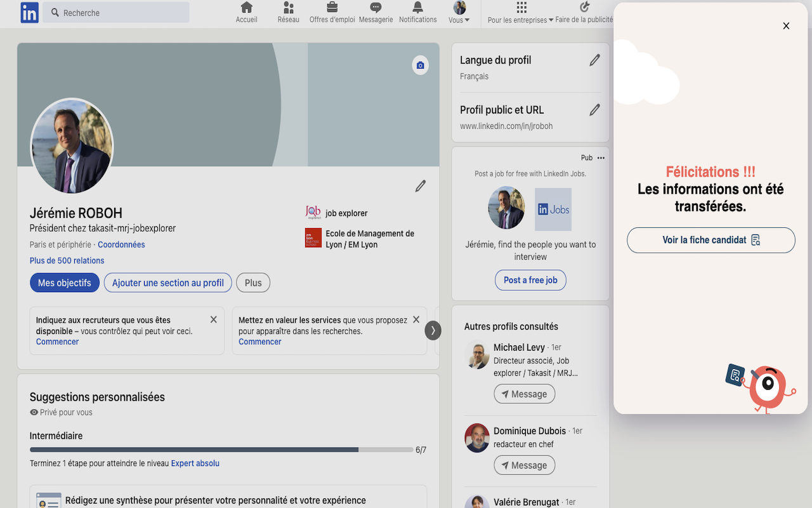This screenshot has height=508, width=812.
Task: Click the LinkedIn logo icon
Action: tap(29, 12)
